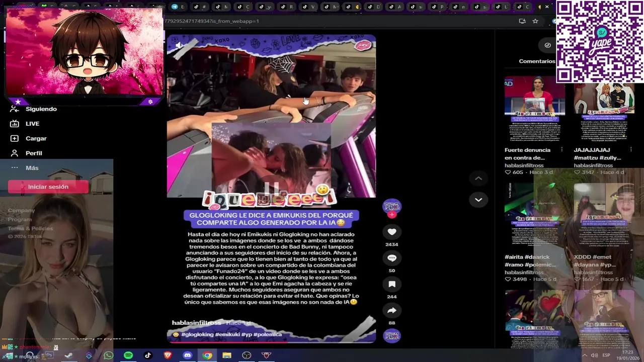
Task: Play the 'Fuerte denuncia en contra de' thumbnail
Action: click(x=534, y=109)
